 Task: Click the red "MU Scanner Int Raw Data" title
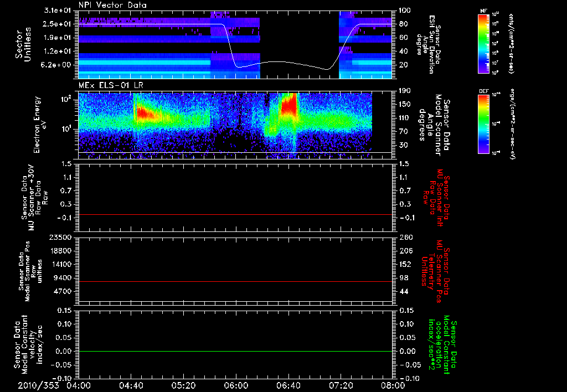pos(437,198)
